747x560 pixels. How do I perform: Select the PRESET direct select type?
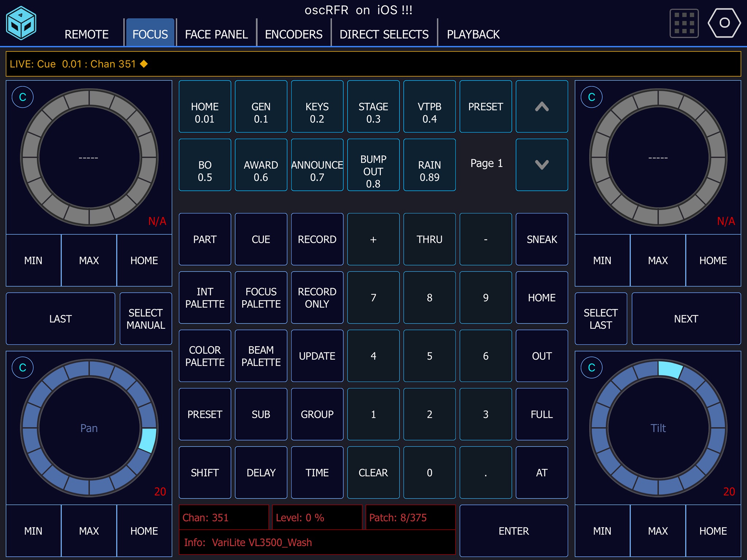pos(485,106)
